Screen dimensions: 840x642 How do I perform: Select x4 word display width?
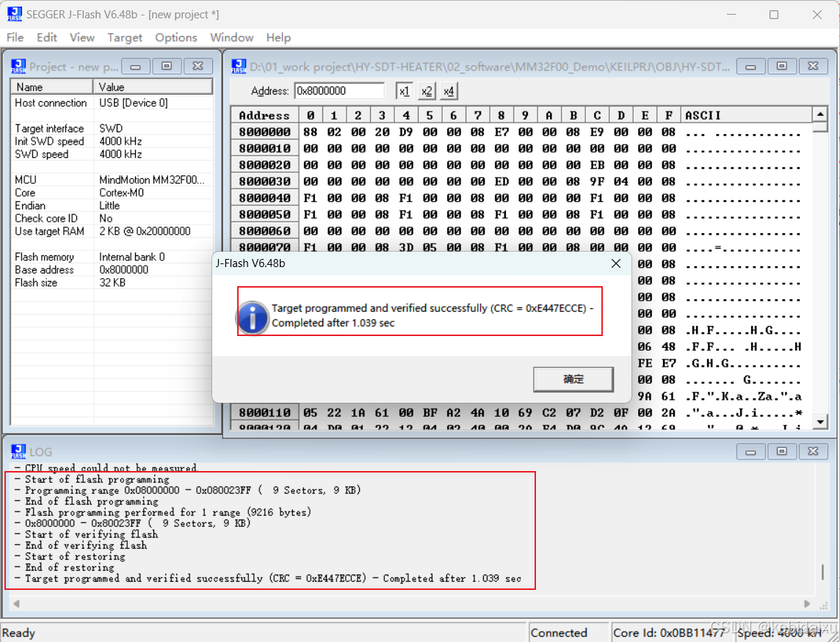[449, 91]
